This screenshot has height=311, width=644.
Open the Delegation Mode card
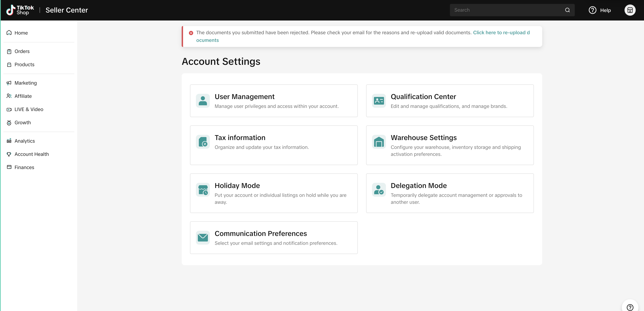click(449, 193)
